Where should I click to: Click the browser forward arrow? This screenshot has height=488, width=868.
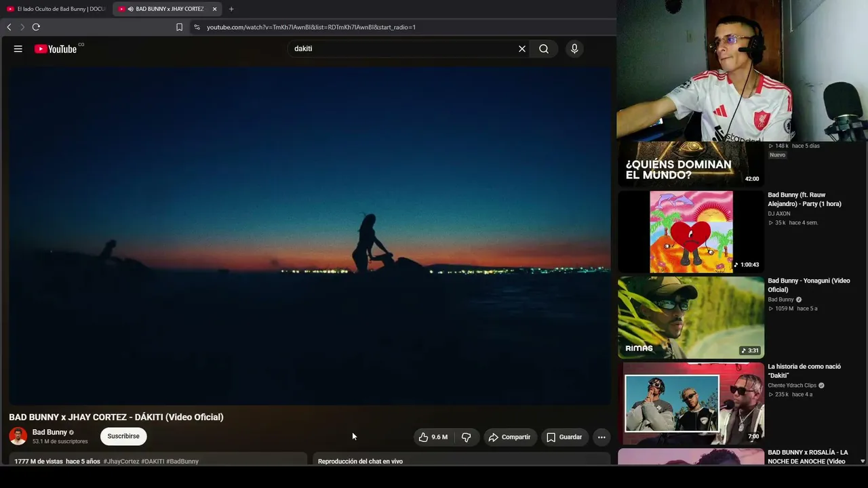coord(22,27)
